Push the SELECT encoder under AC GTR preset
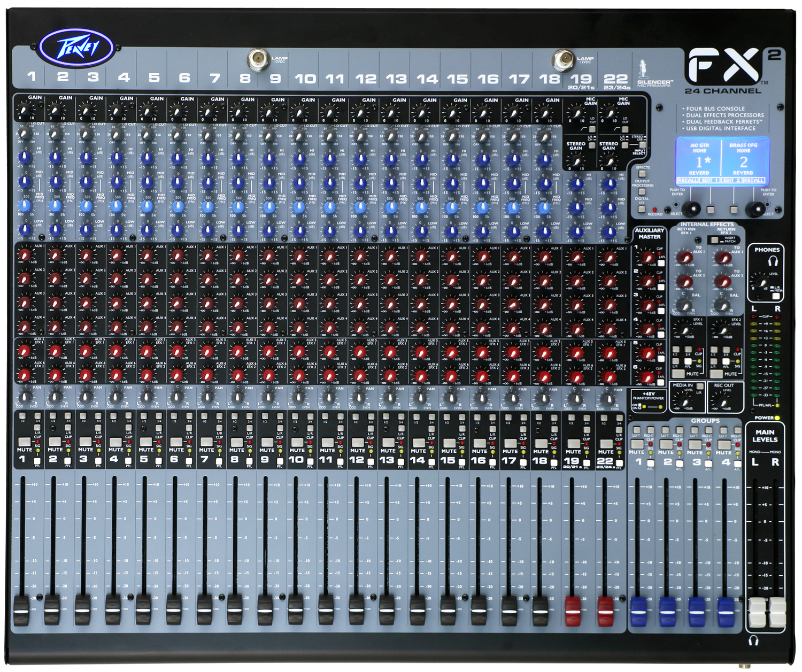Viewport: 802px width, 672px height. (x=692, y=208)
